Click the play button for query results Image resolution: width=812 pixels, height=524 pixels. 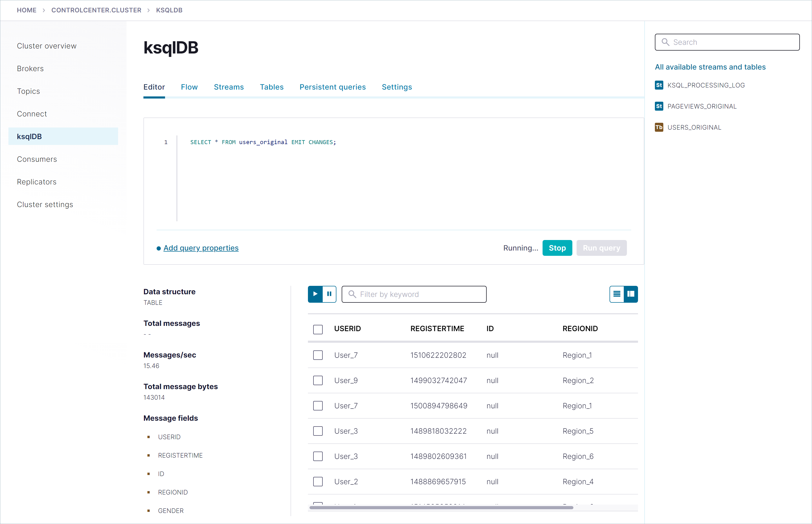tap(315, 294)
